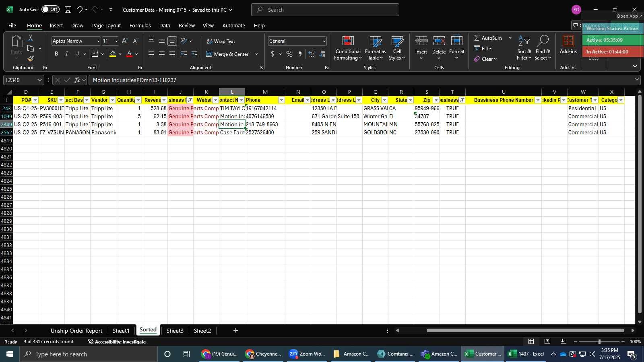
Task: Click the Cut scissors icon
Action: [x=31, y=38]
